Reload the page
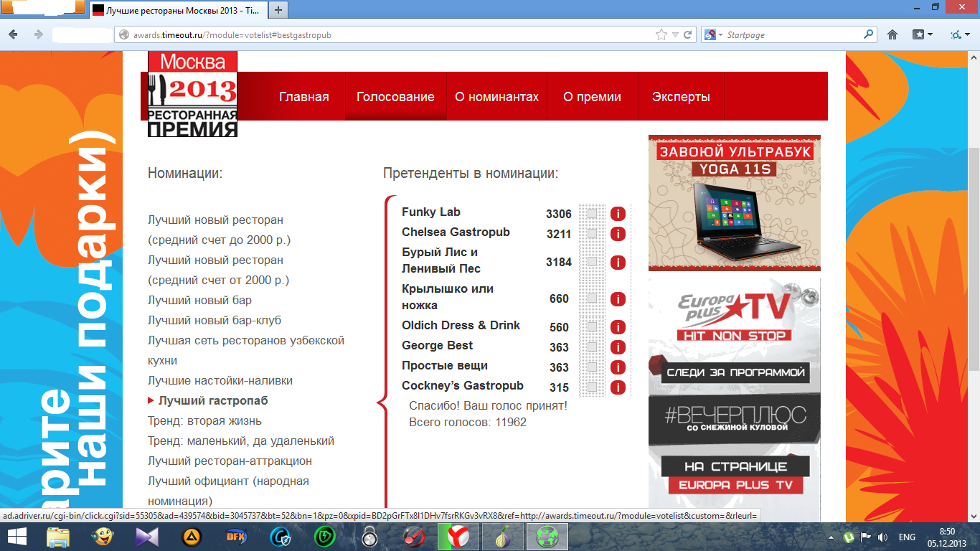980x551 pixels. pyautogui.click(x=687, y=34)
